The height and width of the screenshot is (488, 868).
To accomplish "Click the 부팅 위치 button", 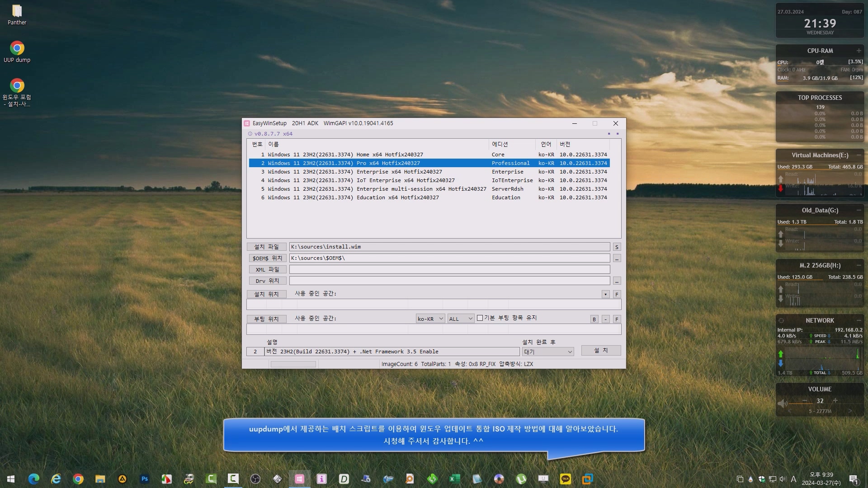I will [267, 319].
